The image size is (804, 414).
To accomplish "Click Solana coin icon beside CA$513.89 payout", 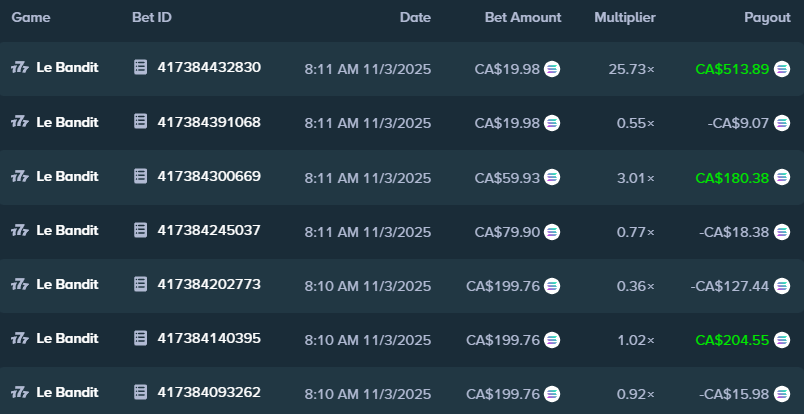I will (x=782, y=69).
